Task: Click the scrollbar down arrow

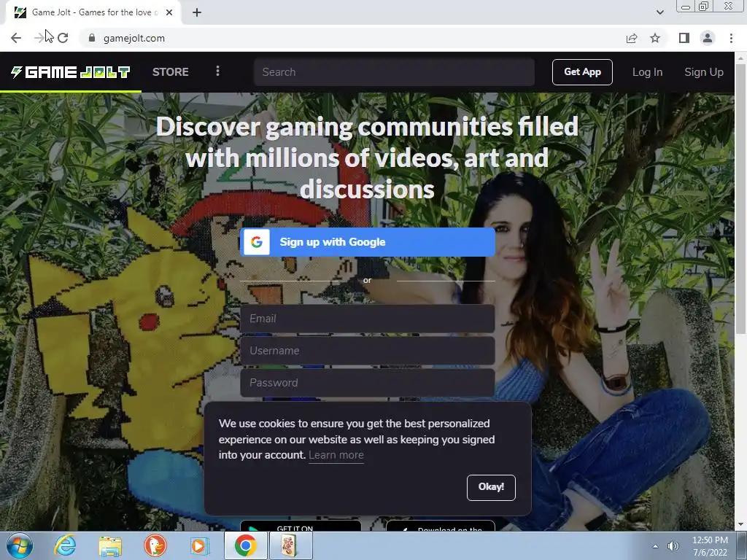Action: [x=740, y=525]
